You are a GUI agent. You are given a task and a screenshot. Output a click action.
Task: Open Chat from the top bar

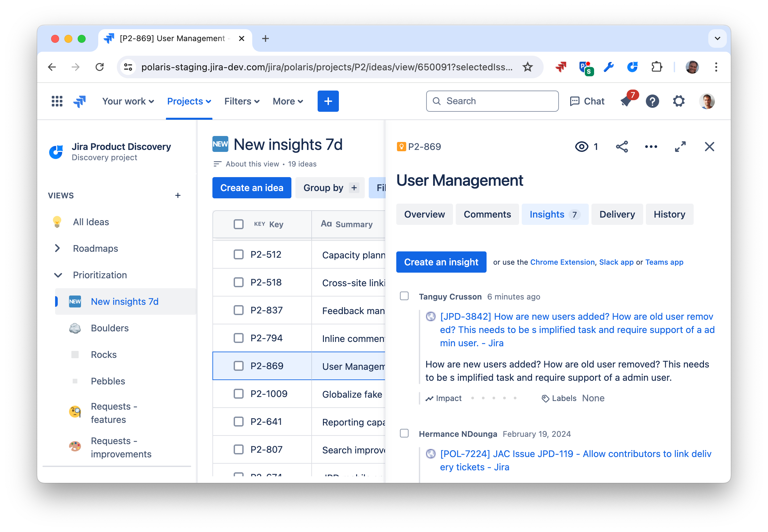pyautogui.click(x=586, y=101)
